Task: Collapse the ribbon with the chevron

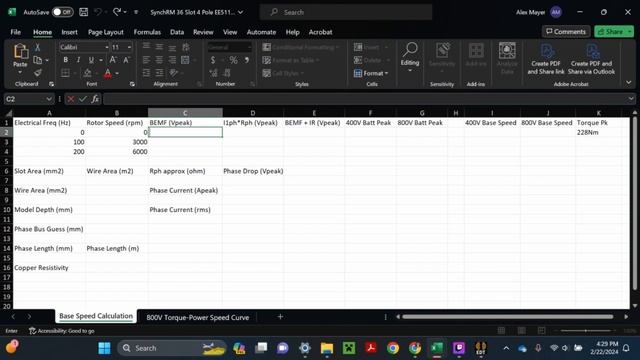Action: 629,82
